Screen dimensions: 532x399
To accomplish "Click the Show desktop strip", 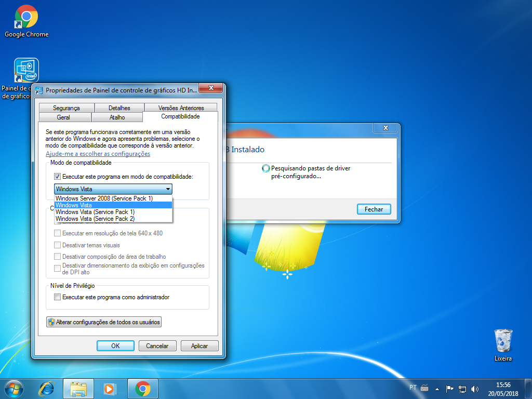I will click(528, 389).
